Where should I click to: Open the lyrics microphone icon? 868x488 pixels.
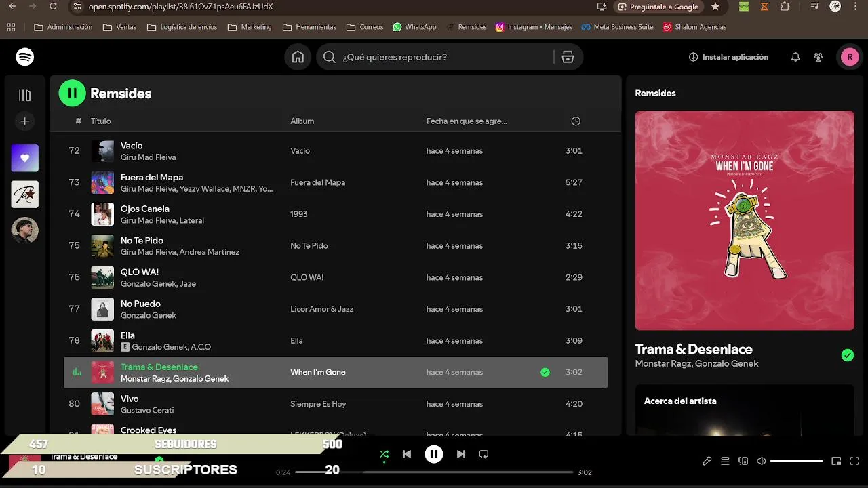(x=707, y=461)
